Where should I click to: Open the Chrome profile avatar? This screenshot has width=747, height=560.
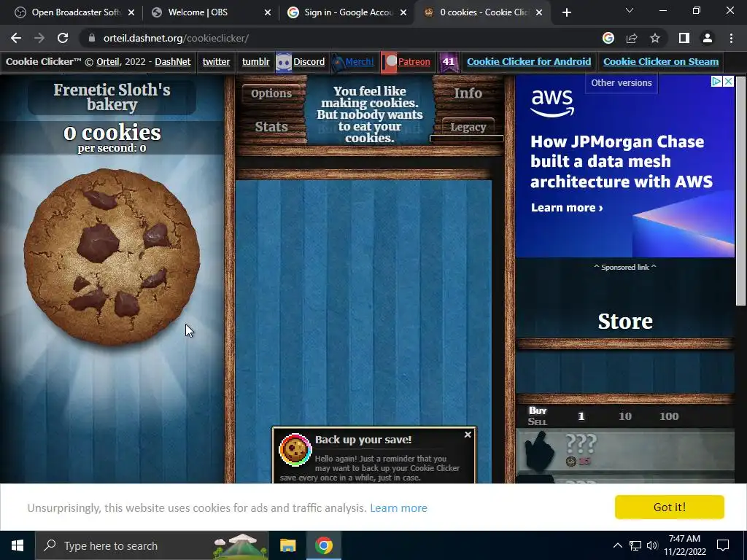(708, 38)
